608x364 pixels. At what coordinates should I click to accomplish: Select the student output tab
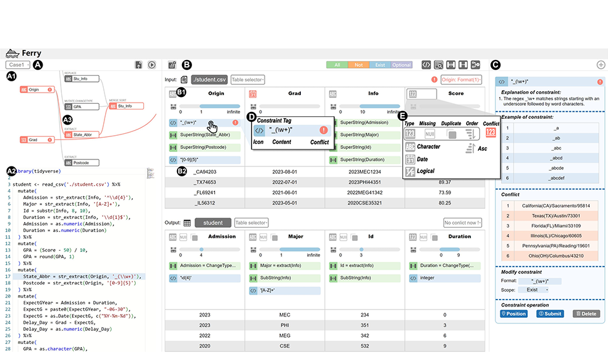point(213,223)
